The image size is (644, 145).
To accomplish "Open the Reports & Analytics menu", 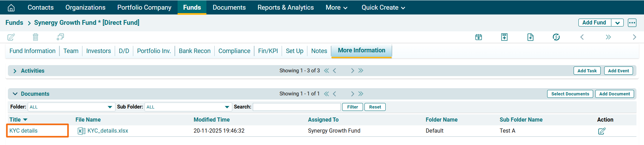I will click(285, 8).
